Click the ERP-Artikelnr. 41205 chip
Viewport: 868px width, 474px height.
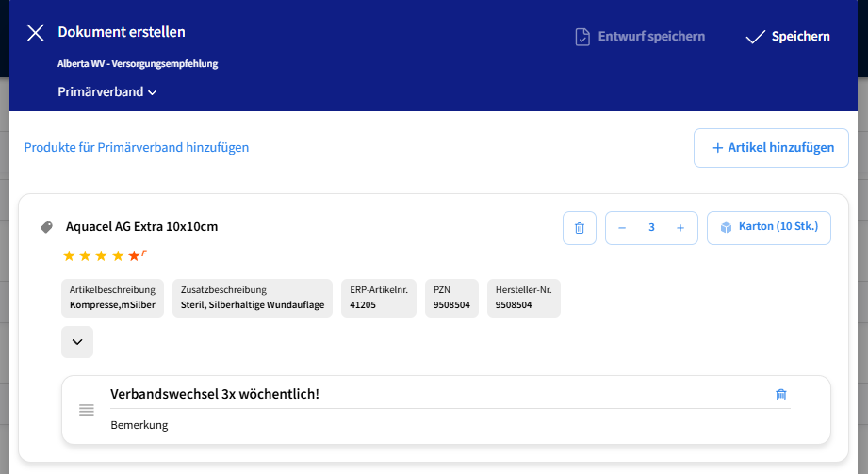tap(379, 298)
